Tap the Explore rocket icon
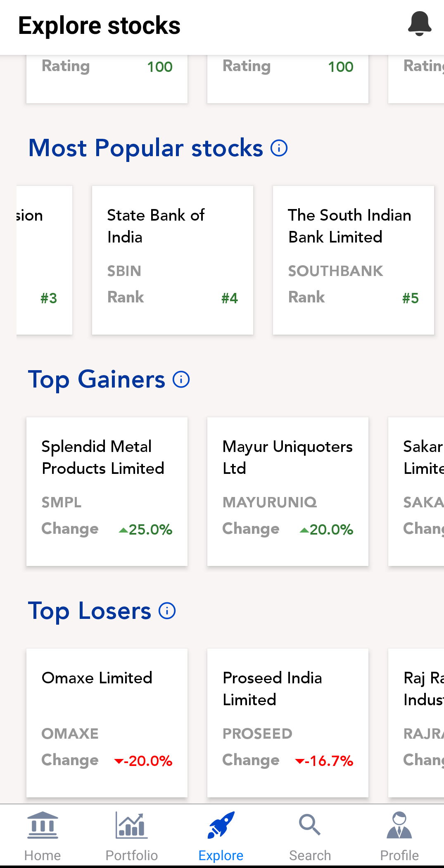This screenshot has height=868, width=444. pyautogui.click(x=221, y=825)
